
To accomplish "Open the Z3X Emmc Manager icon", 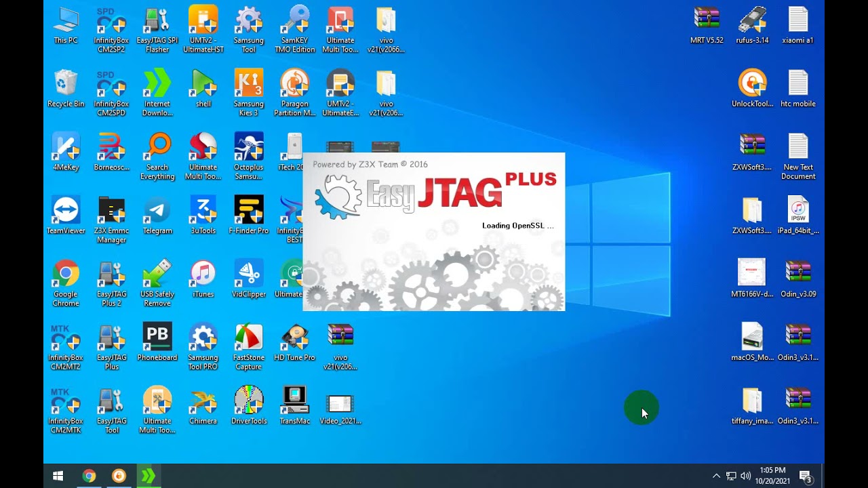I will (111, 220).
